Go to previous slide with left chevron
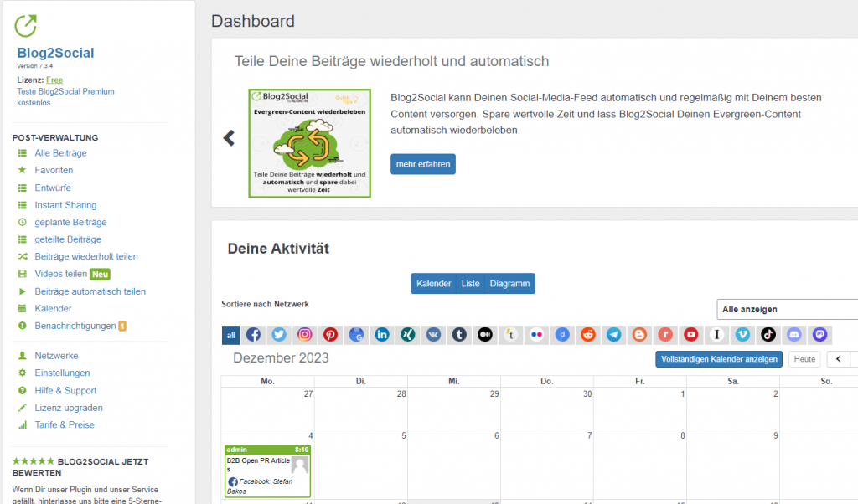Image resolution: width=858 pixels, height=504 pixels. (229, 138)
